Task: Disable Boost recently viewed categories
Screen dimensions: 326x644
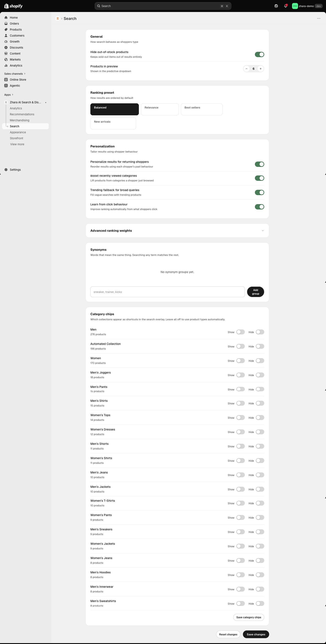Action: 259,178
